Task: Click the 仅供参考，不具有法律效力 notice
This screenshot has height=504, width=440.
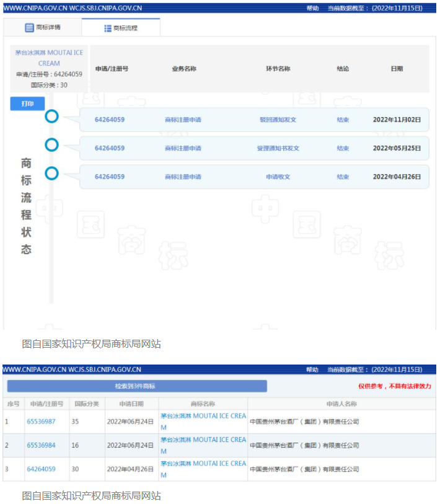Action: coord(395,386)
